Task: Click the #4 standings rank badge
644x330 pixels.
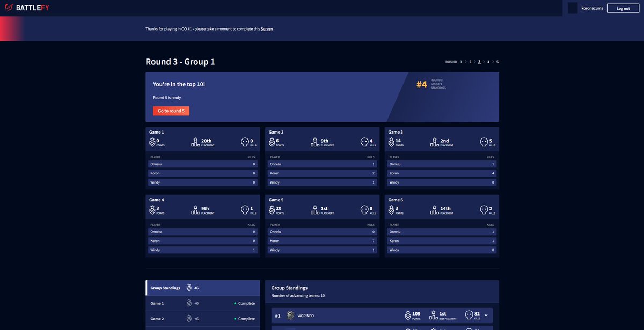Action: point(422,85)
